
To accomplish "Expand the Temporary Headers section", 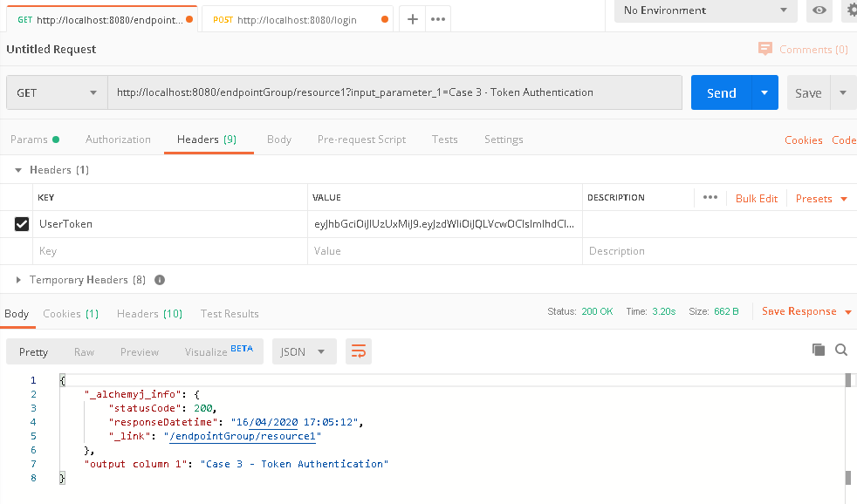I will [19, 280].
